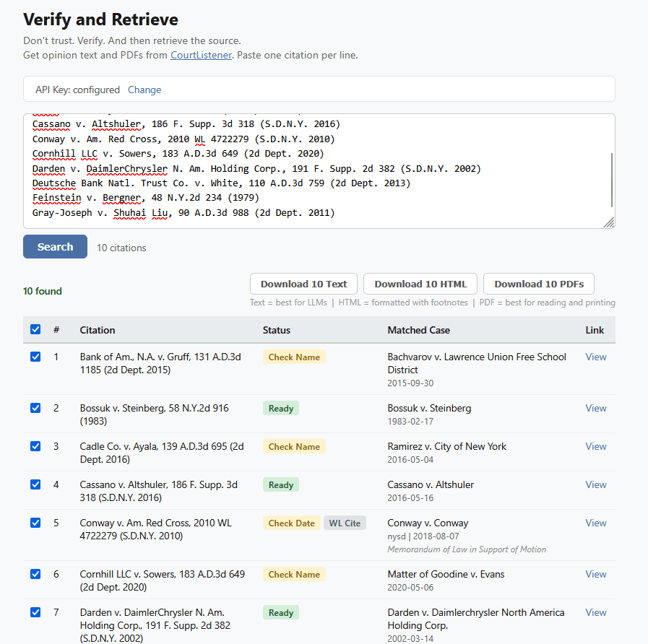Viewport: 648px width, 644px height.
Task: Click 'Gray-Joseph v. Shuhai Liu' line in textarea
Action: pyautogui.click(x=183, y=213)
